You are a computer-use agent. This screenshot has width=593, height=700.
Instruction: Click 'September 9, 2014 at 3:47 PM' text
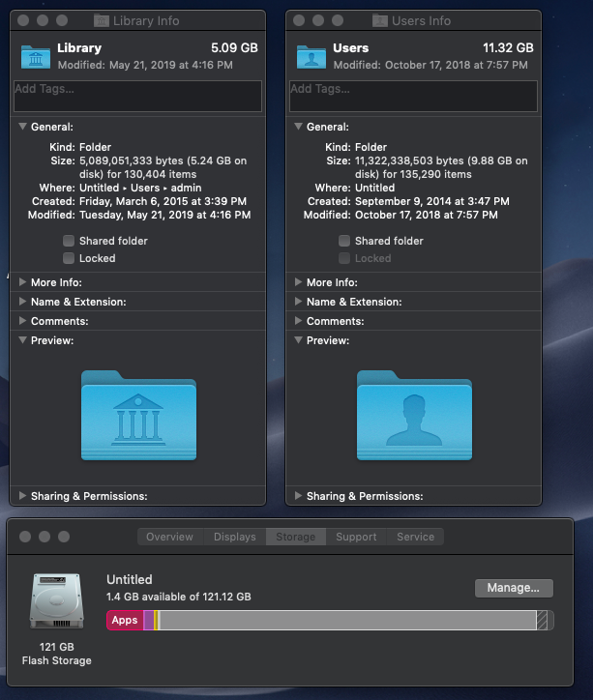[x=432, y=201]
